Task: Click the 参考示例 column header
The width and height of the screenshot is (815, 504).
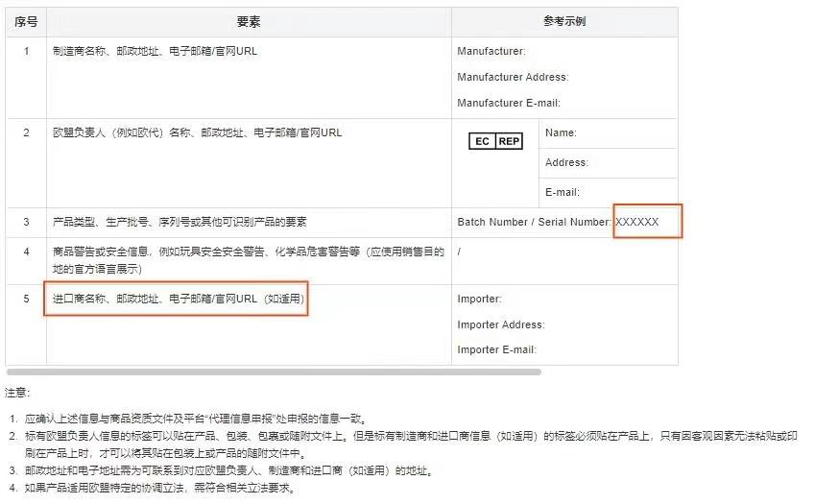Action: (564, 22)
